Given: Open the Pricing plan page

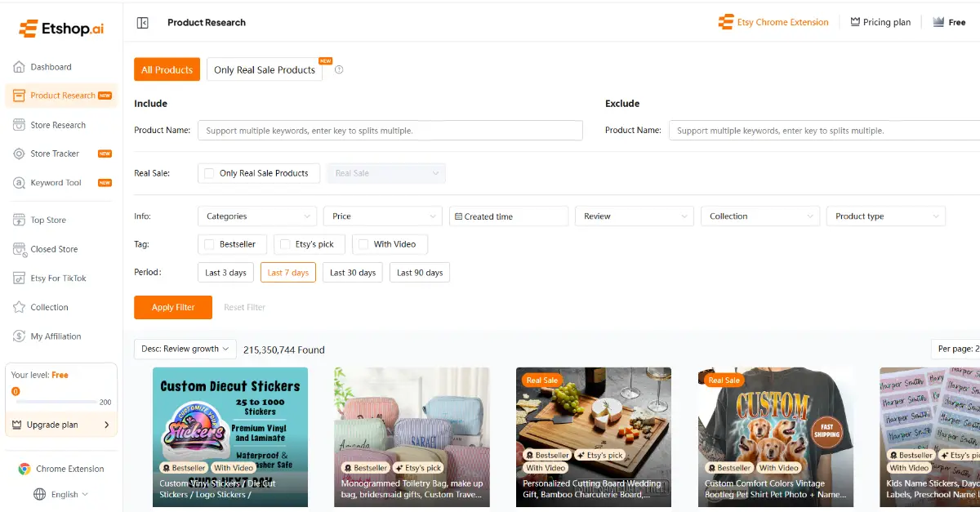Looking at the screenshot, I should click(880, 22).
